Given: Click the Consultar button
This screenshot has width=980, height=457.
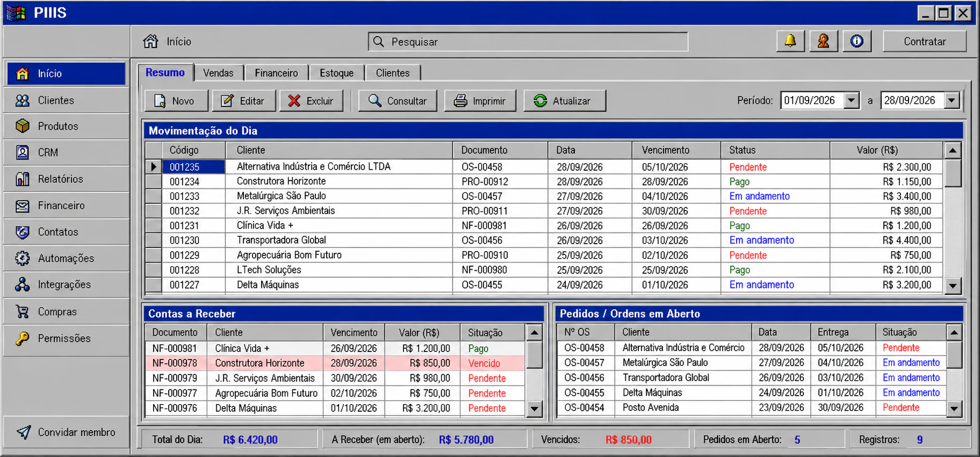Looking at the screenshot, I should pyautogui.click(x=398, y=101).
